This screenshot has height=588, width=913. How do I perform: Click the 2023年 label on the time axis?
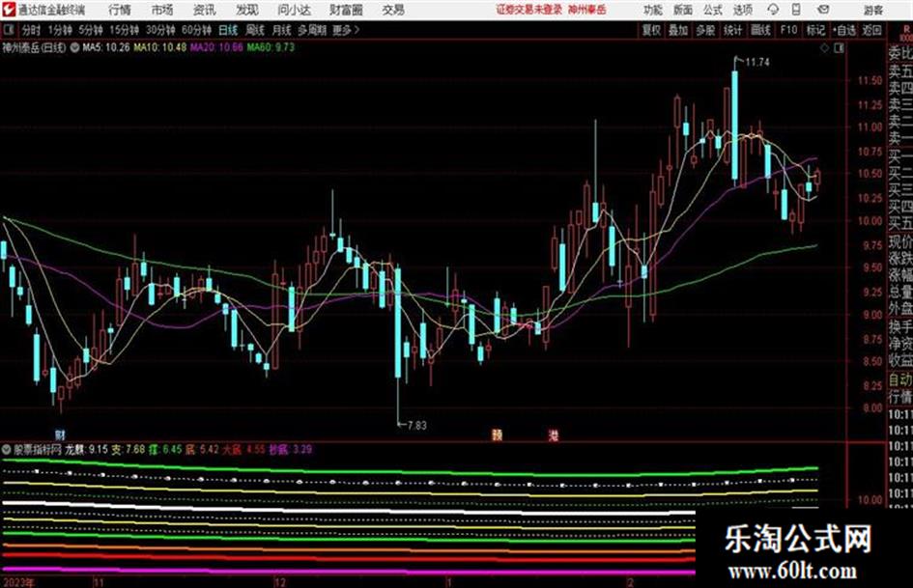pyautogui.click(x=18, y=582)
